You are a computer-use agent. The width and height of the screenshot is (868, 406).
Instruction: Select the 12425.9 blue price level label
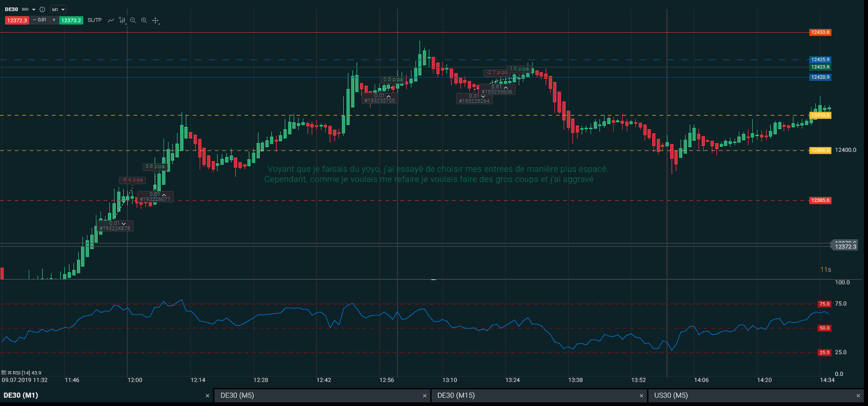click(821, 60)
